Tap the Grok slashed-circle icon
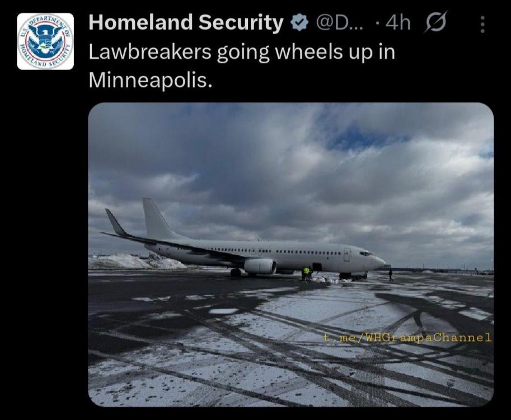The image size is (511, 420). (435, 22)
